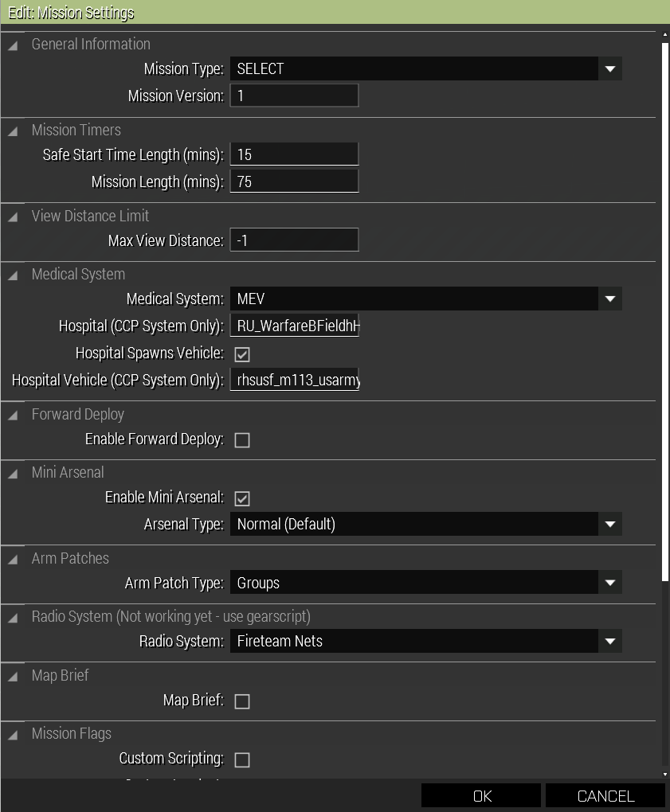The height and width of the screenshot is (812, 670).
Task: Collapse the Mission Flags section triangle
Action: click(13, 735)
